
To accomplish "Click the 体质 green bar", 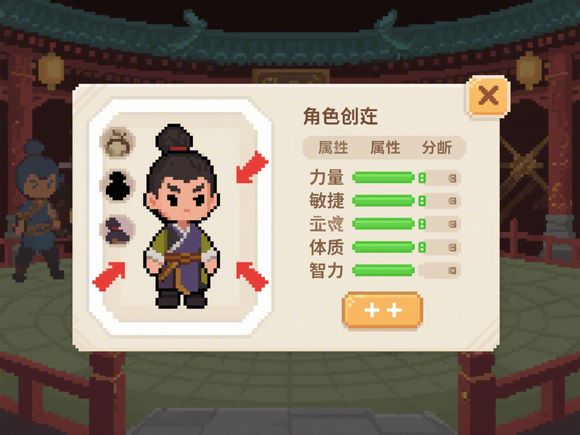I will click(383, 247).
